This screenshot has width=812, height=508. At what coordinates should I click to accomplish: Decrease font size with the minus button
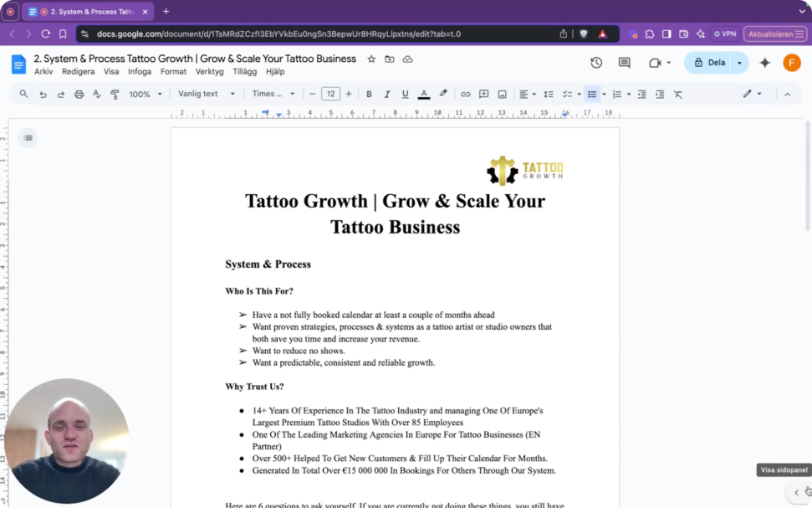312,94
